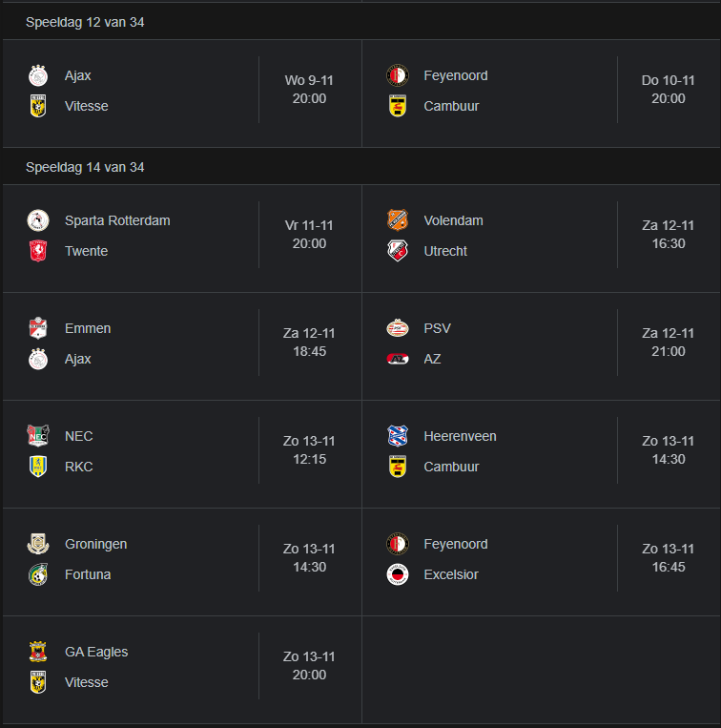Open the Speeldag 12 van 34 header
Screen dimensions: 721x728
click(x=360, y=22)
